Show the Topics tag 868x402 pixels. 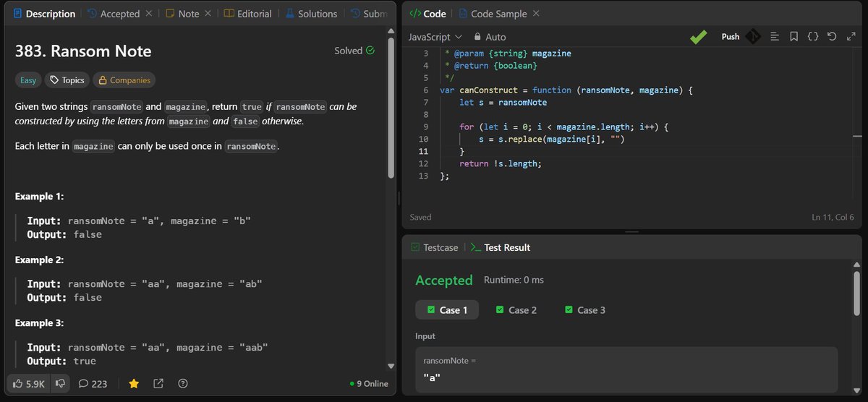coord(67,80)
